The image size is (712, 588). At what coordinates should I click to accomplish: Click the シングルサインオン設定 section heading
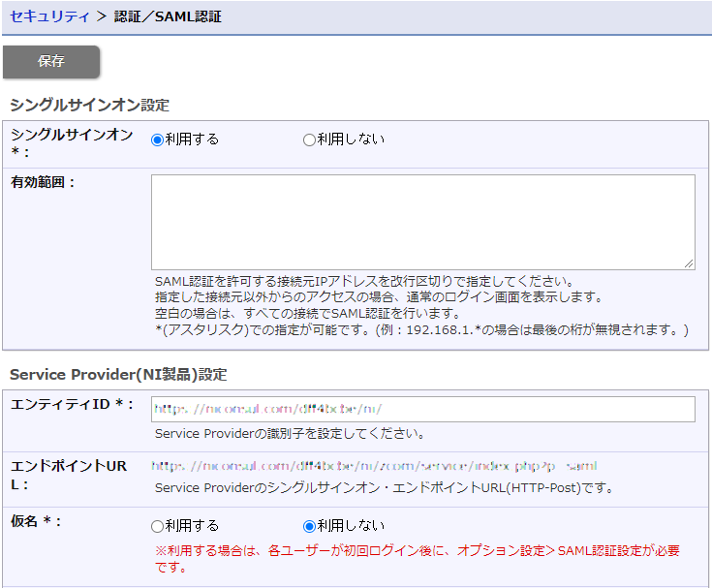(89, 105)
